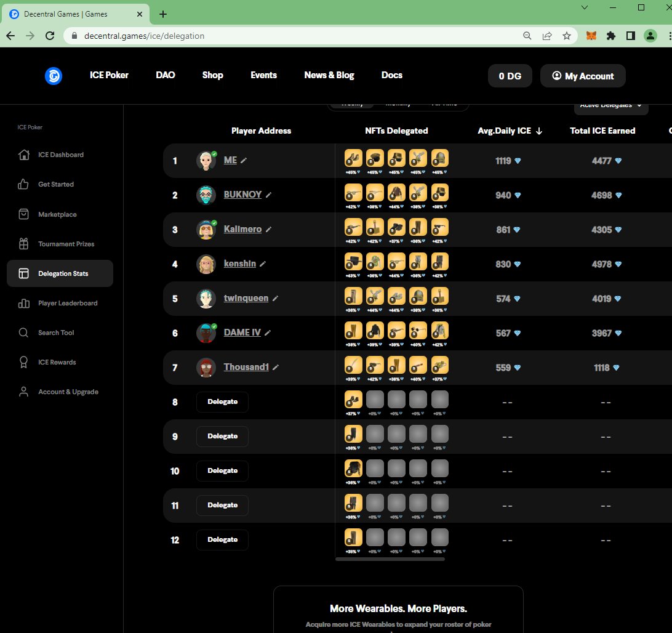Click Get Started thumbs-up icon
Viewport: 672px width, 633px height.
23,184
